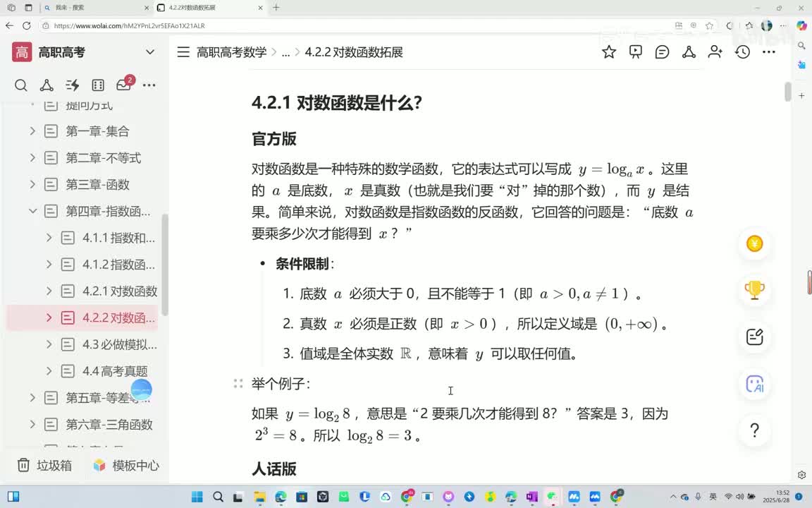This screenshot has width=812, height=508.
Task: Click the 4.2.1 对数函数是什么 heading
Action: pyautogui.click(x=337, y=102)
